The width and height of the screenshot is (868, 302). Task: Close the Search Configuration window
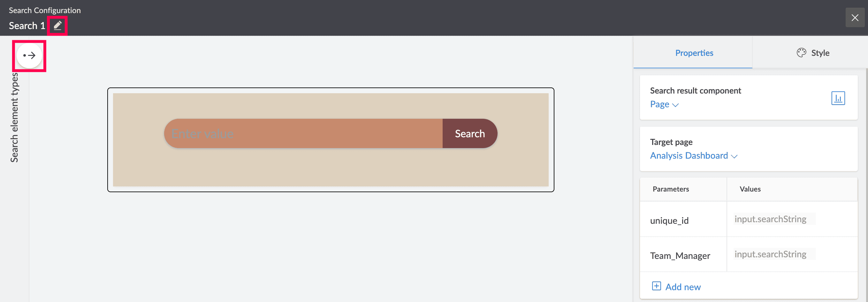[x=855, y=18]
